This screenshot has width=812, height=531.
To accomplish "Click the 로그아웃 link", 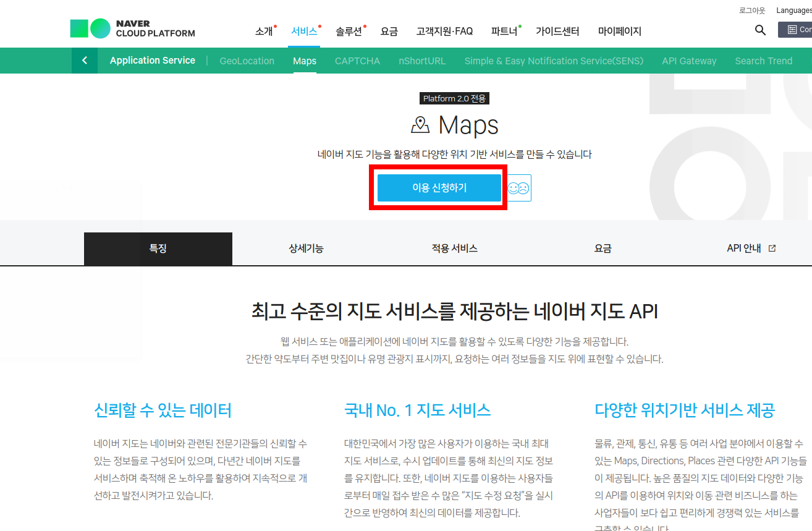I will (752, 11).
